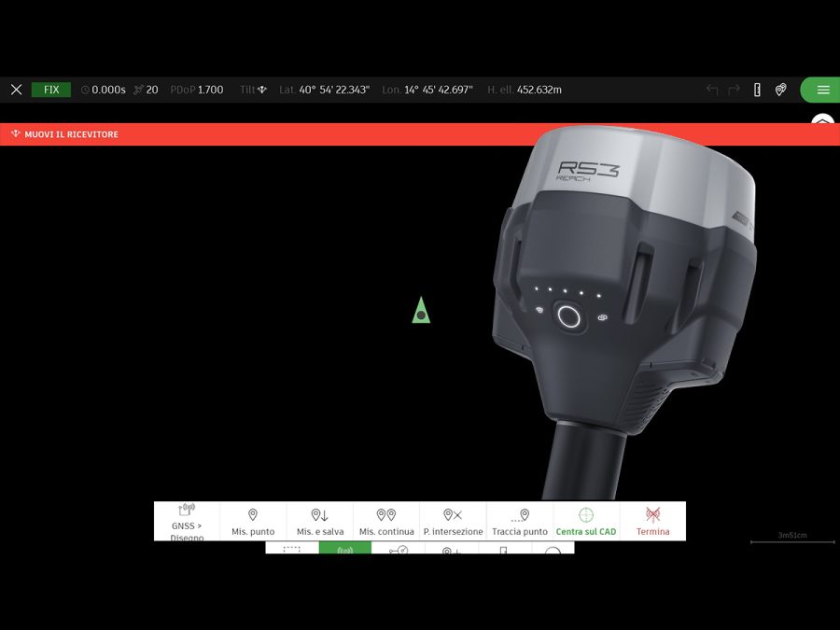Open the map pins points icon
This screenshot has height=630, width=840.
pyautogui.click(x=781, y=90)
